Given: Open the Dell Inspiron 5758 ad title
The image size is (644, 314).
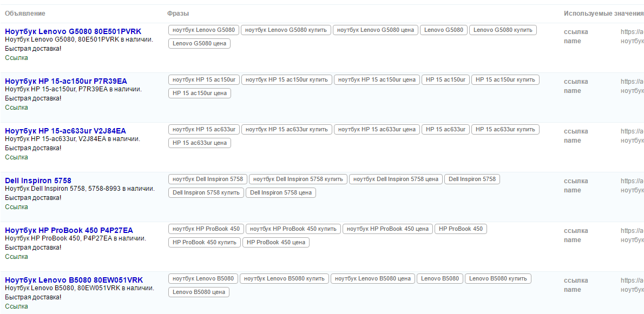Looking at the screenshot, I should coord(38,181).
